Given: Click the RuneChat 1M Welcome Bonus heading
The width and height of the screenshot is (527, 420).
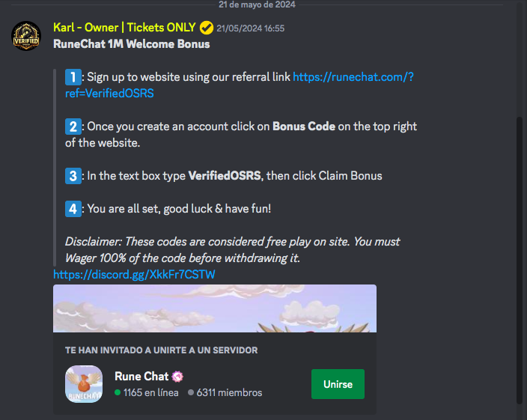Looking at the screenshot, I should click(132, 44).
